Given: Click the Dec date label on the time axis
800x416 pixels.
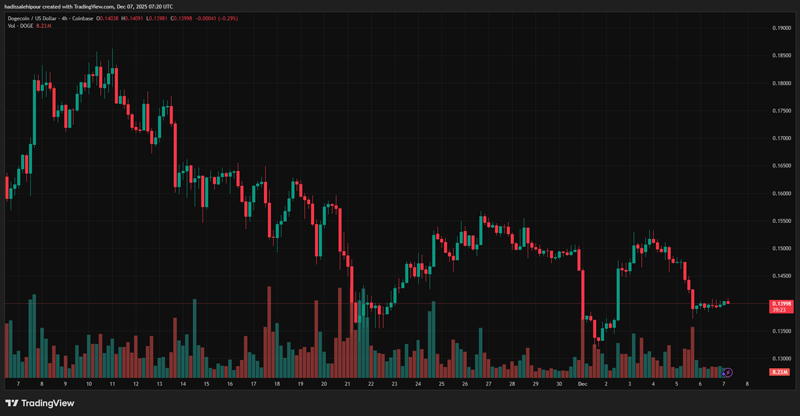Looking at the screenshot, I should tap(582, 383).
